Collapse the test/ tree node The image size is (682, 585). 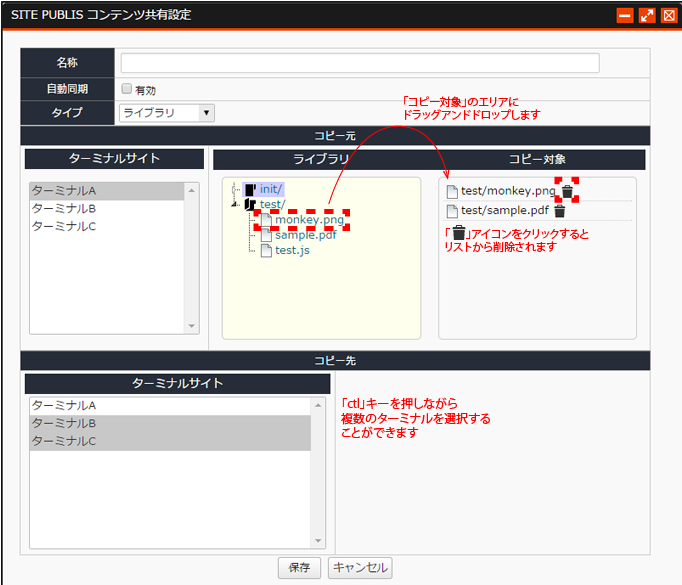click(x=234, y=204)
